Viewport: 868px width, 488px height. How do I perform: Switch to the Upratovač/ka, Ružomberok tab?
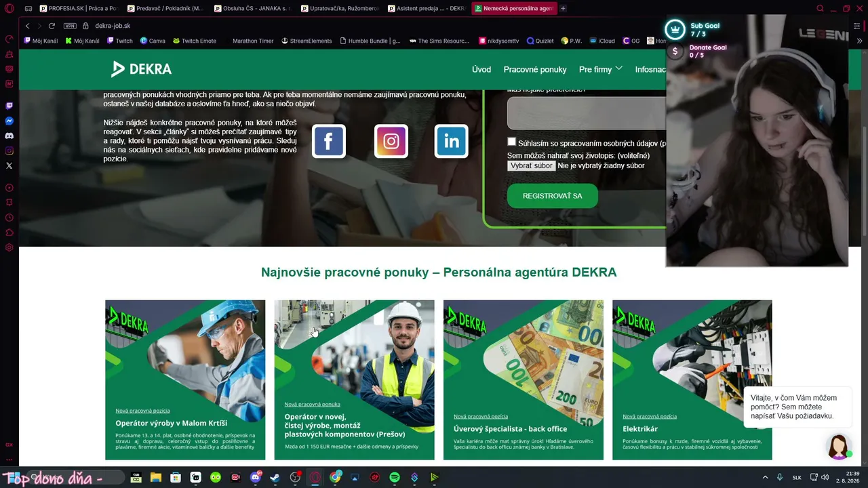coord(340,9)
